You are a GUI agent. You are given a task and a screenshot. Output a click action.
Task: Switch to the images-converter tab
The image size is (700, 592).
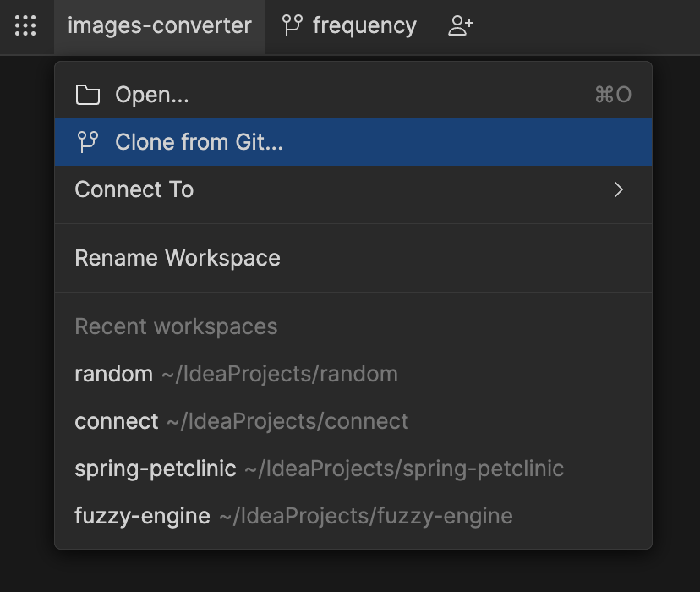pos(160,25)
